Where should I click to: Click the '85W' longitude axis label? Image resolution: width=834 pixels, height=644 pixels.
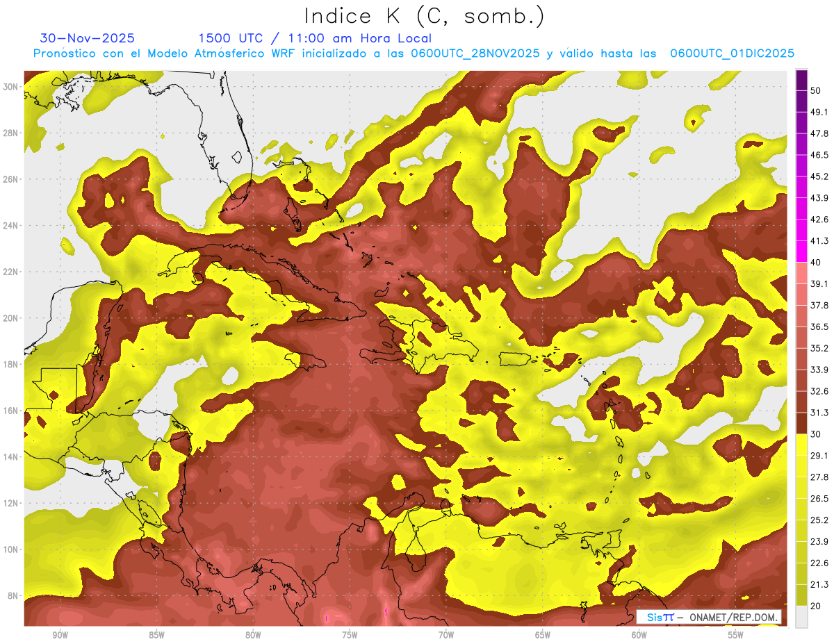point(156,635)
